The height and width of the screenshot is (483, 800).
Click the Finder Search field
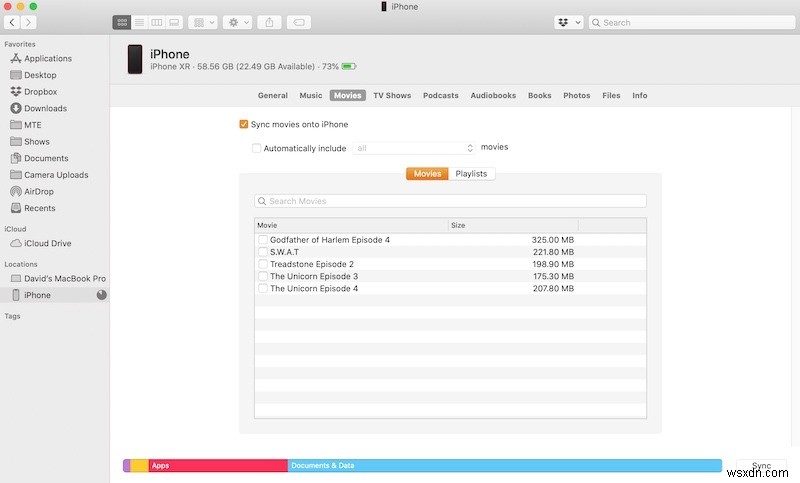692,22
